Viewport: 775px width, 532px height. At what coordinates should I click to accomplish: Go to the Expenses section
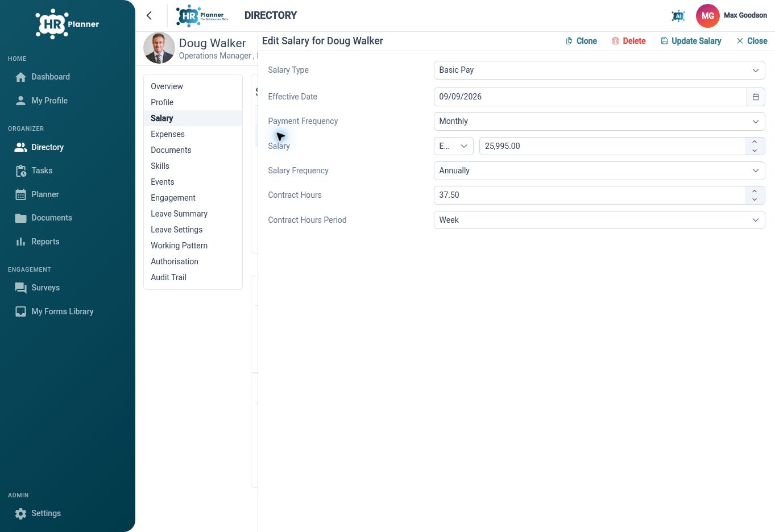193,134
